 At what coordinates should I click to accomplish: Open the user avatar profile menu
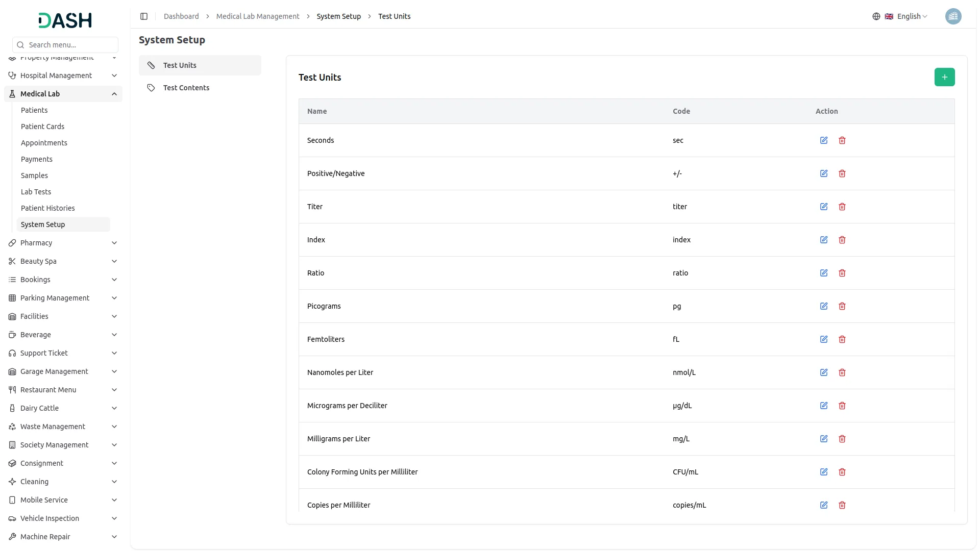click(953, 16)
